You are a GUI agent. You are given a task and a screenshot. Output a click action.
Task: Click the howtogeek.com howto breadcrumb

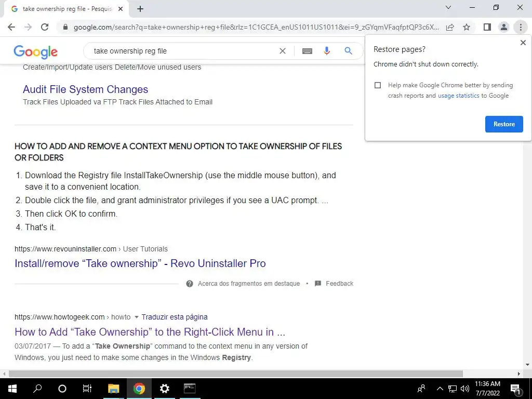tap(72, 317)
